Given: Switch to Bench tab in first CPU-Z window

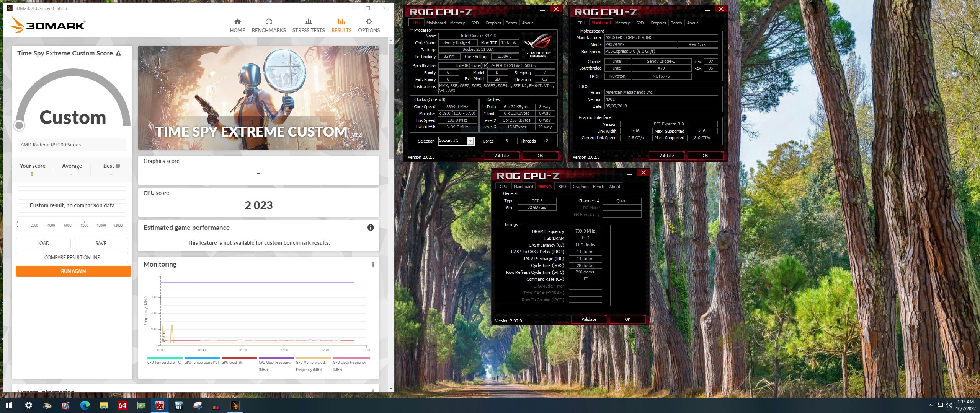Looking at the screenshot, I should coord(511,23).
